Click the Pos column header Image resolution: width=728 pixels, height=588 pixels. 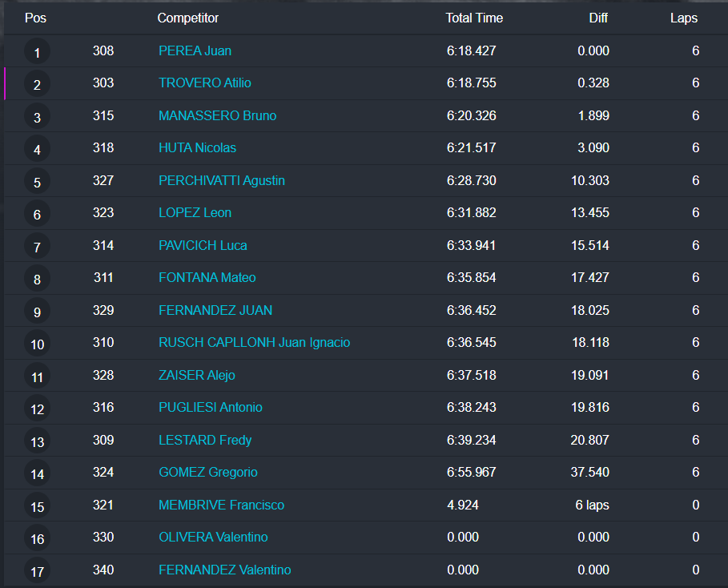tap(35, 18)
